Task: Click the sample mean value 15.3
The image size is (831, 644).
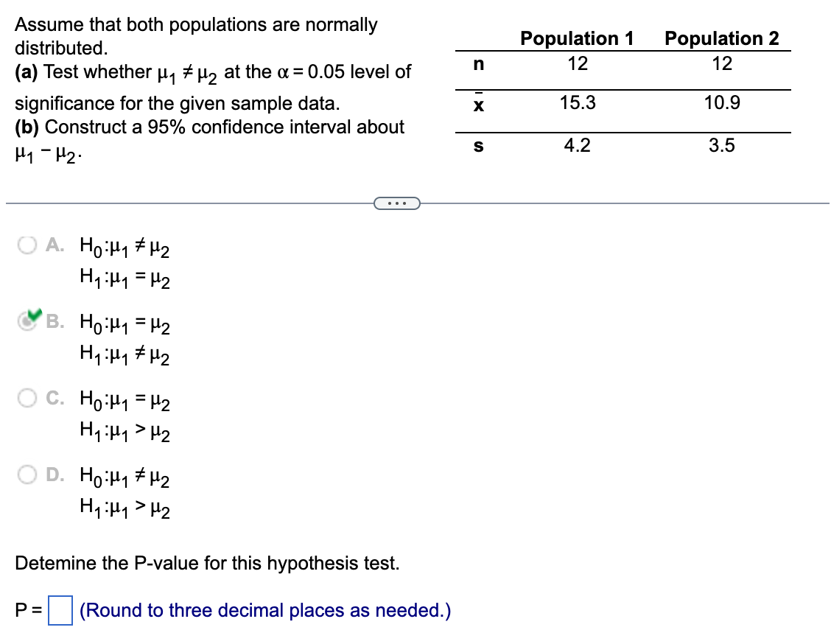Action: point(577,103)
